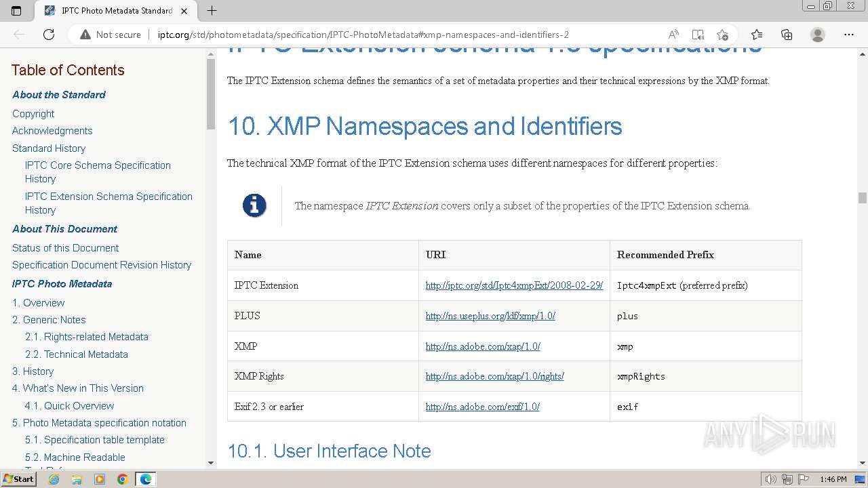Open File Explorer from the taskbar

pyautogui.click(x=77, y=479)
